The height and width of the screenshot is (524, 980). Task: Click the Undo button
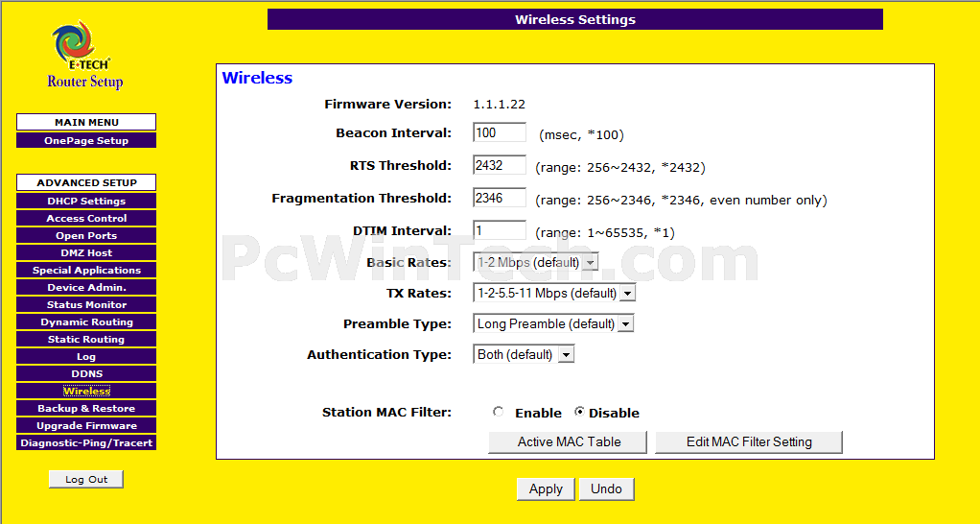(x=606, y=489)
